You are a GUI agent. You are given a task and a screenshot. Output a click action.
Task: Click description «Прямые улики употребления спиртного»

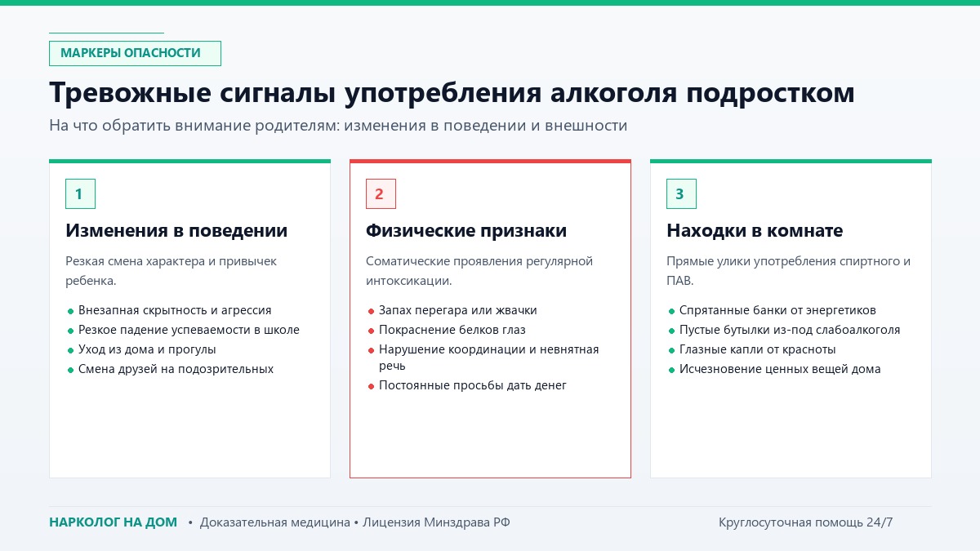click(x=788, y=271)
